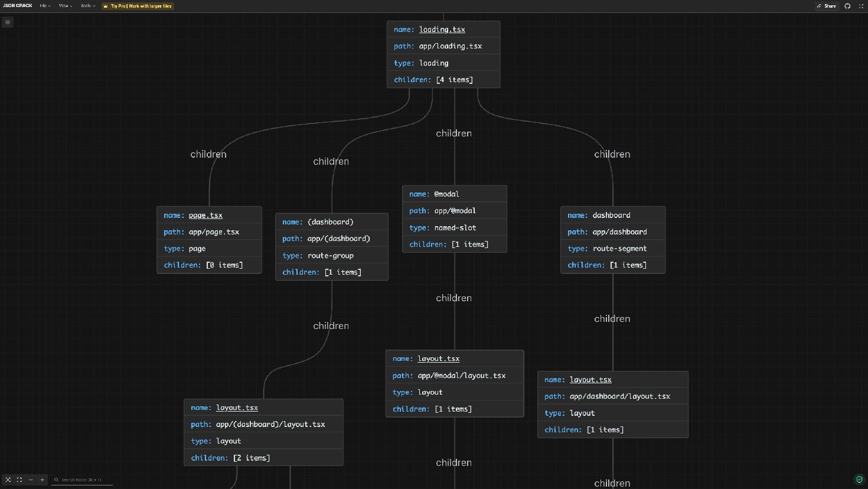Select the type loading row
Viewport: 868px width, 489px height.
(x=443, y=63)
